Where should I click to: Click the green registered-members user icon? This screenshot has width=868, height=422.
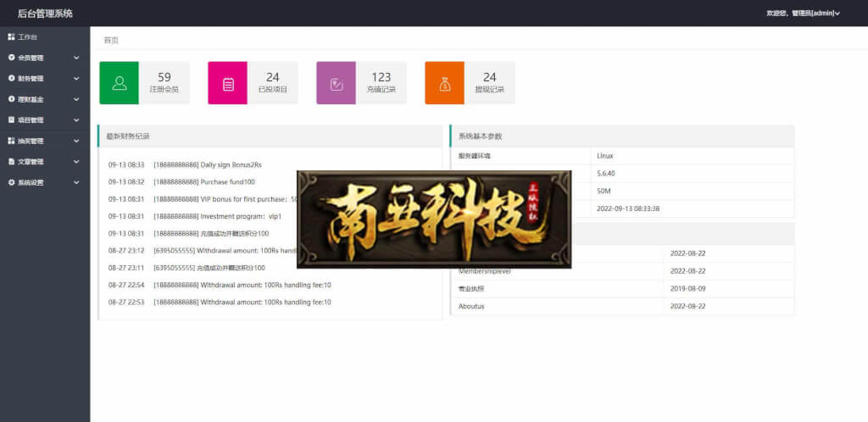[119, 83]
